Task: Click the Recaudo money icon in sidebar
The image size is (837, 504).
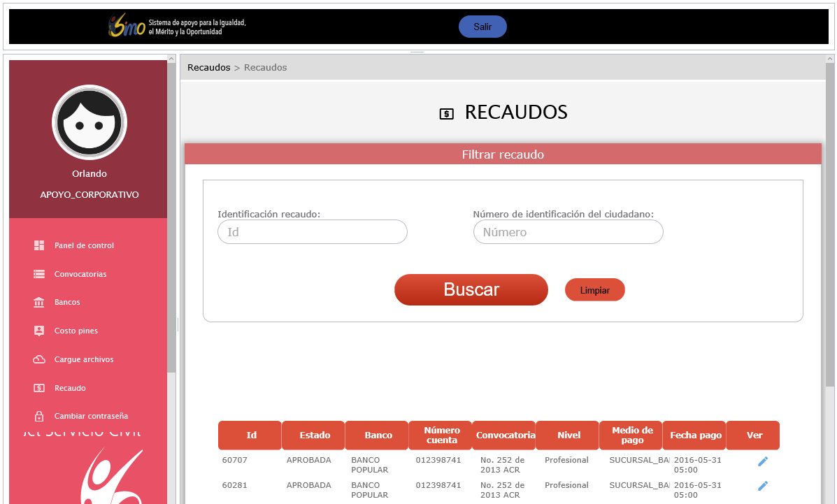Action: 39,388
